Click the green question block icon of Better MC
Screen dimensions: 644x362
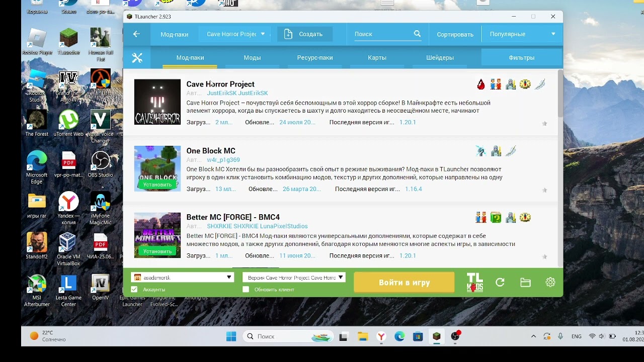coord(496,218)
